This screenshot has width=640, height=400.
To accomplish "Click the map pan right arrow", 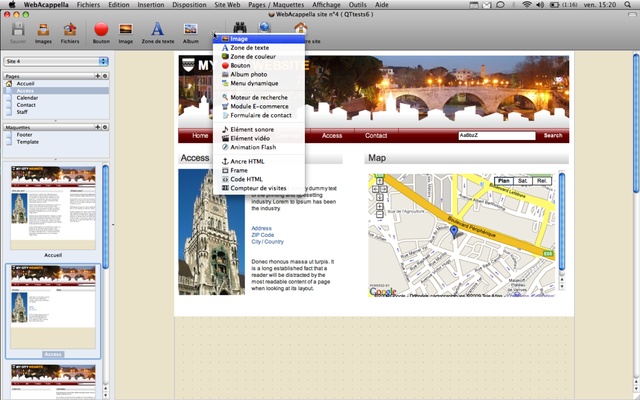I will pos(384,189).
